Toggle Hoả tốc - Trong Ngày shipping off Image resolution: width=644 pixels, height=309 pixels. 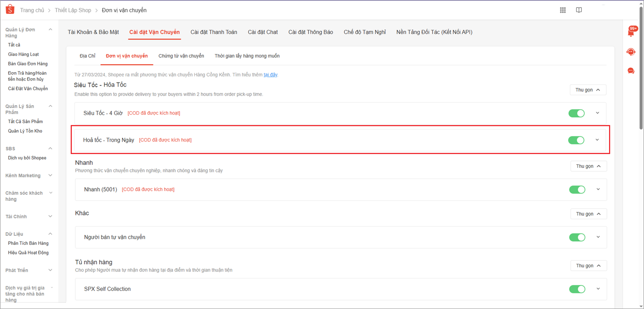pos(576,140)
